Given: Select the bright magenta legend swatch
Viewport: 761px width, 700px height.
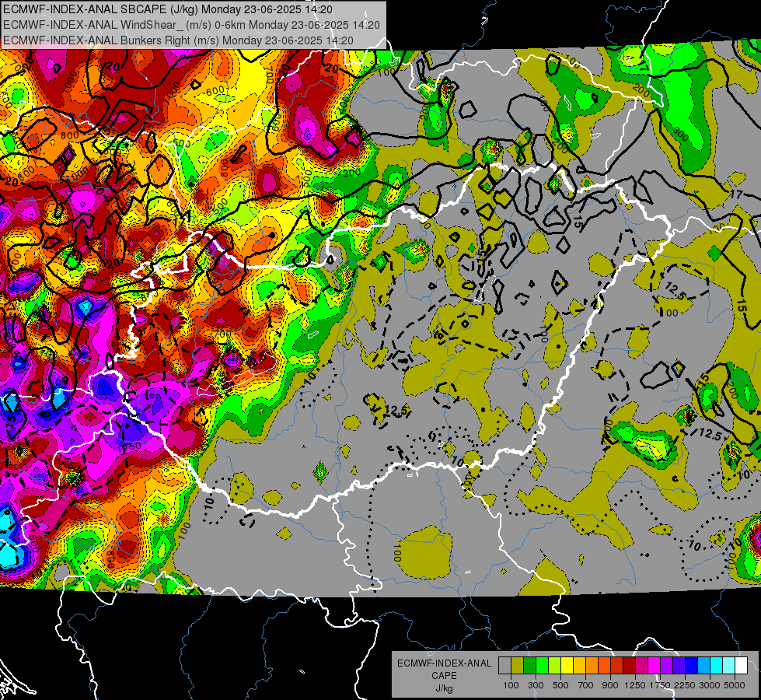Looking at the screenshot, I should click(x=655, y=666).
